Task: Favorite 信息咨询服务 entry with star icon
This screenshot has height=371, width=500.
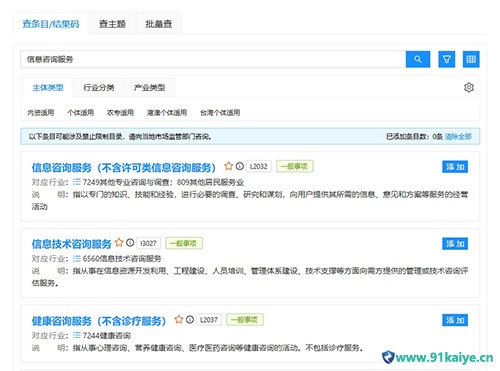Action: pyautogui.click(x=228, y=166)
